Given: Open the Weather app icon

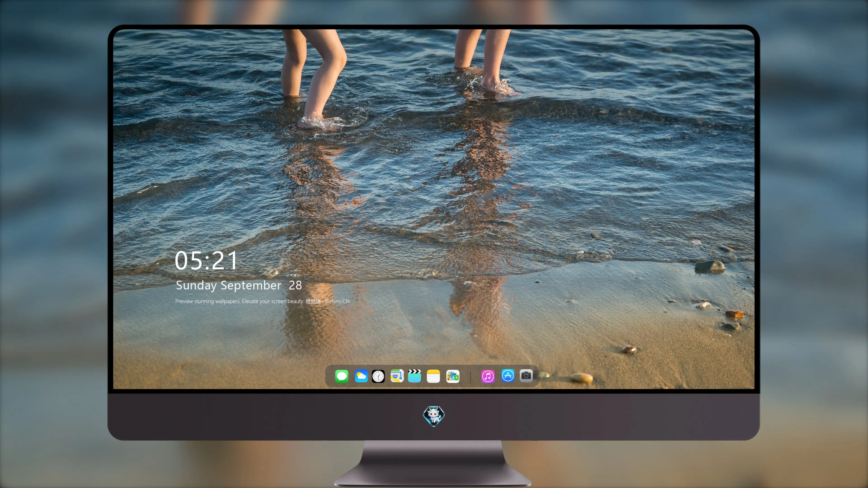Looking at the screenshot, I should click(x=361, y=376).
